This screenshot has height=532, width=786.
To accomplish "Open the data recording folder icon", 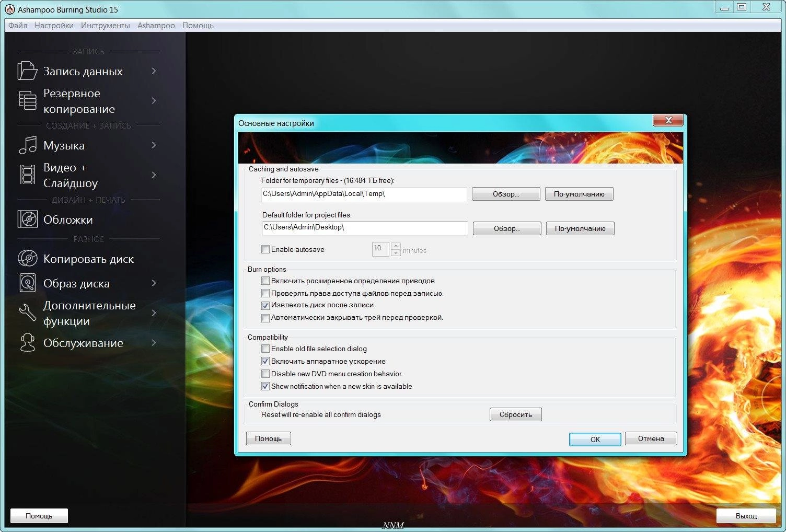I will tap(27, 71).
